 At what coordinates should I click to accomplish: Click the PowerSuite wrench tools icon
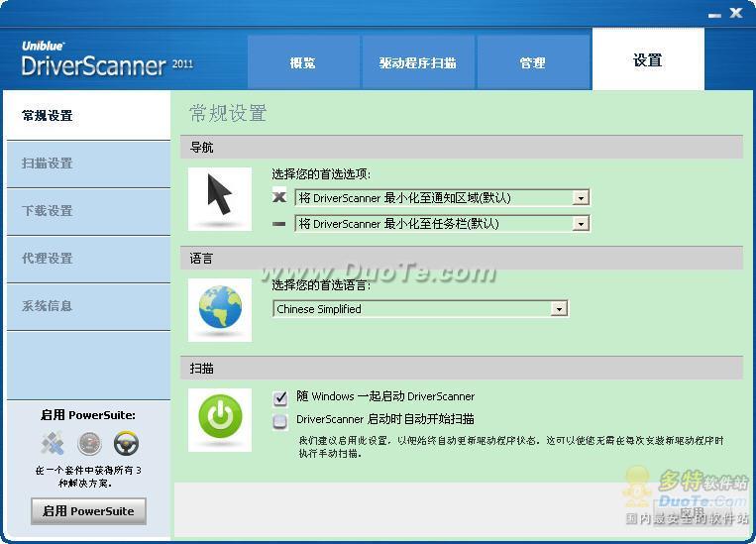[53, 443]
